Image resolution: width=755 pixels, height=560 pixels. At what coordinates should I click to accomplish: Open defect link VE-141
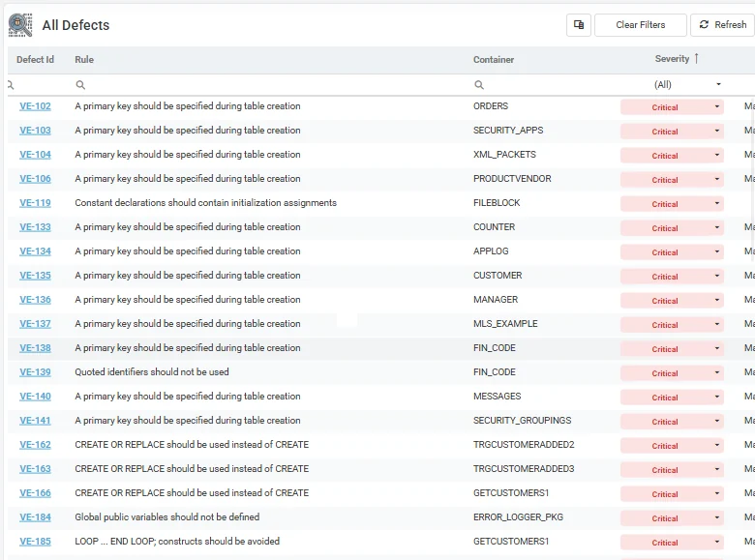click(35, 421)
